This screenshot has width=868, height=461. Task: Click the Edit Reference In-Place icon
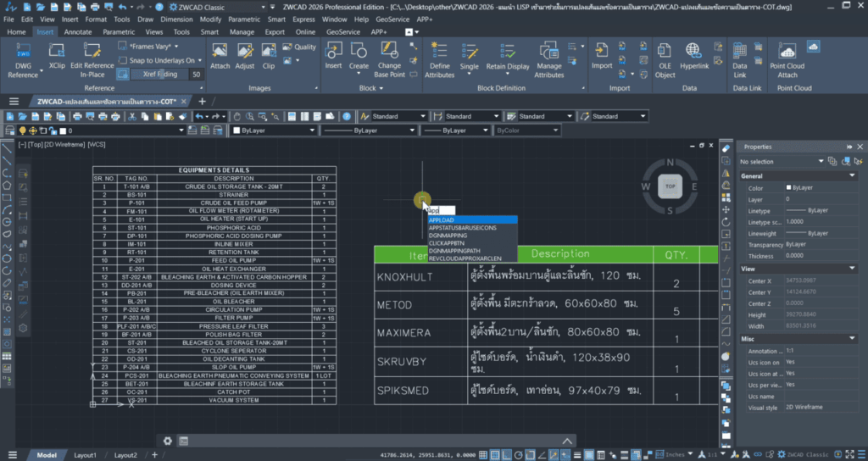(x=92, y=52)
